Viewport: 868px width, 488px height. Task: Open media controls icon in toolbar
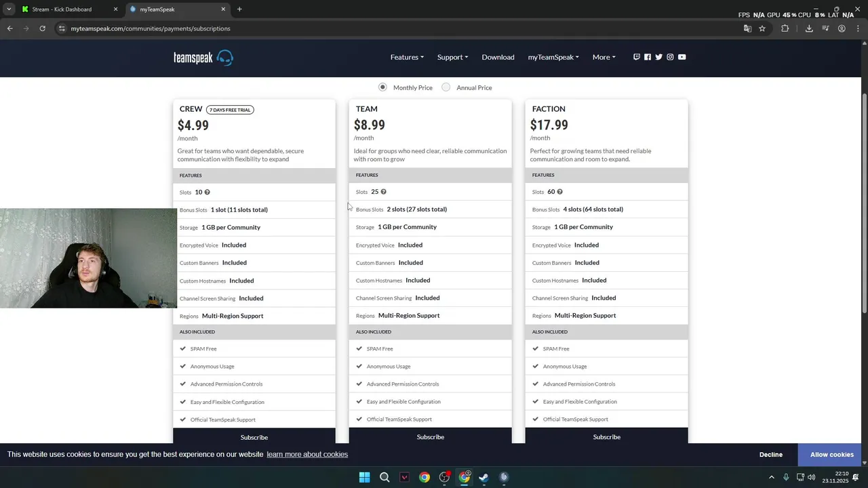[825, 28]
